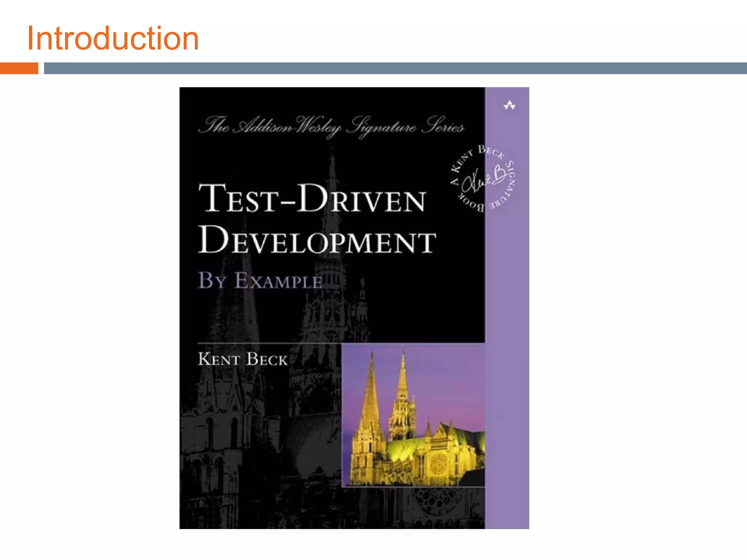Click the illuminated cathedral photo

coord(413,416)
